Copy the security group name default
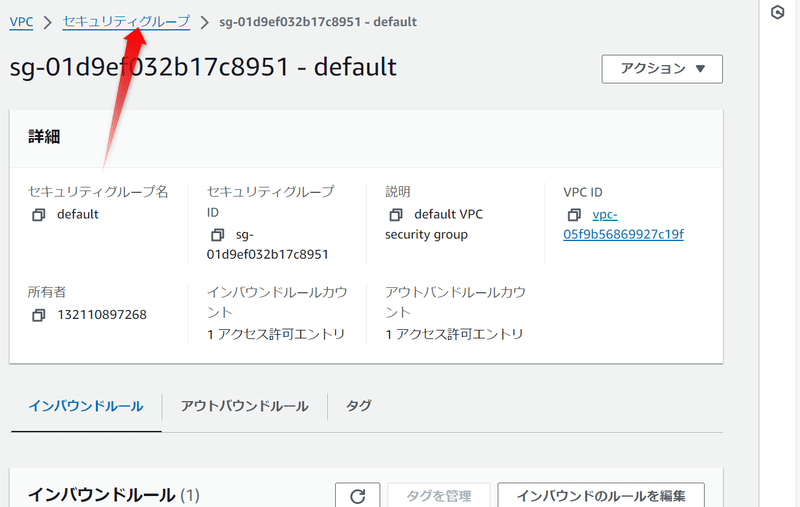The image size is (800, 507). pos(39,214)
